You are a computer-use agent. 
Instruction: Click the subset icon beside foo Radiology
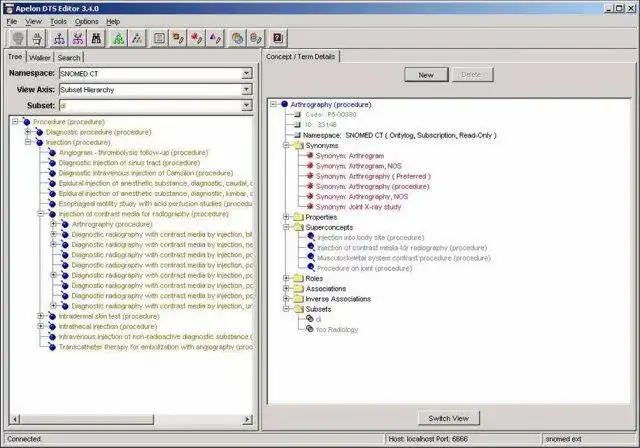(310, 329)
